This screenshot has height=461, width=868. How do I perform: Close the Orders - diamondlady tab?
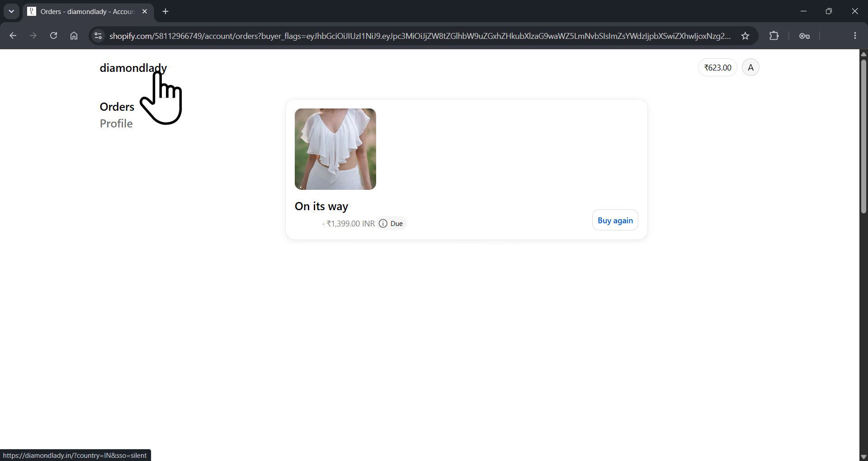(x=145, y=11)
